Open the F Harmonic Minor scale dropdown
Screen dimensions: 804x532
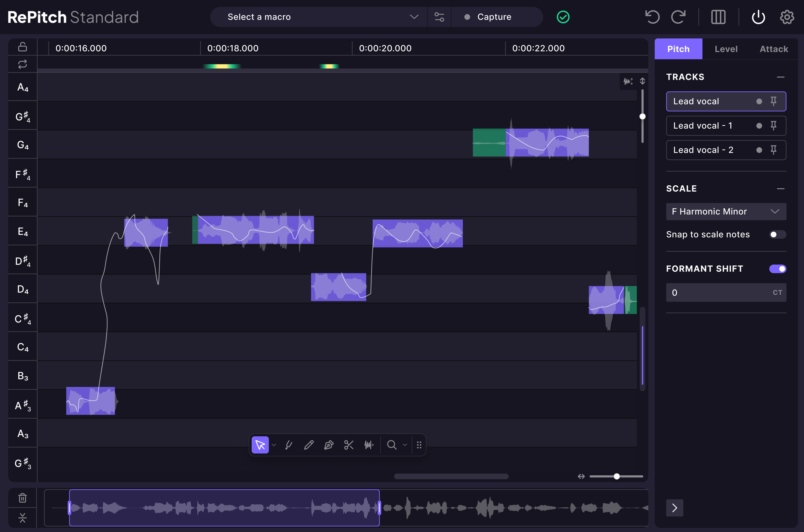(x=725, y=211)
